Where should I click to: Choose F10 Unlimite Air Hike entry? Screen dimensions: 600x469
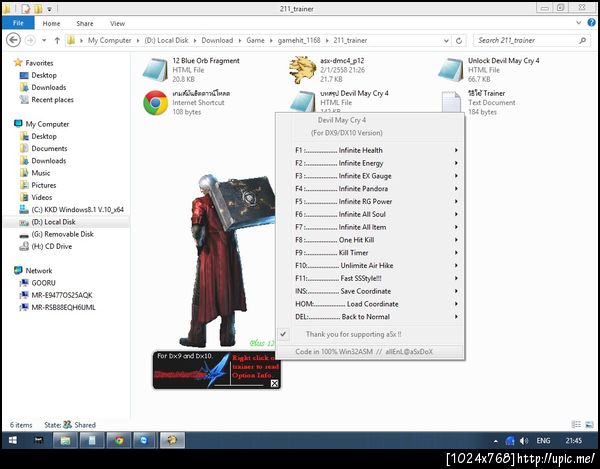[x=370, y=265]
